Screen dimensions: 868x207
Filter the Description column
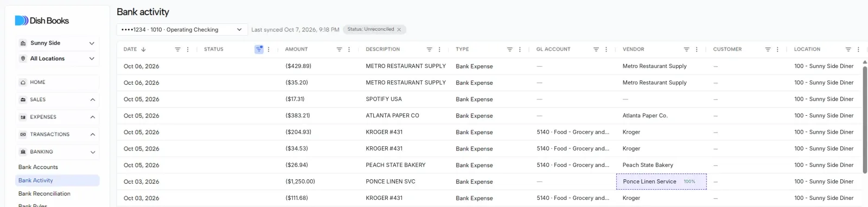429,49
